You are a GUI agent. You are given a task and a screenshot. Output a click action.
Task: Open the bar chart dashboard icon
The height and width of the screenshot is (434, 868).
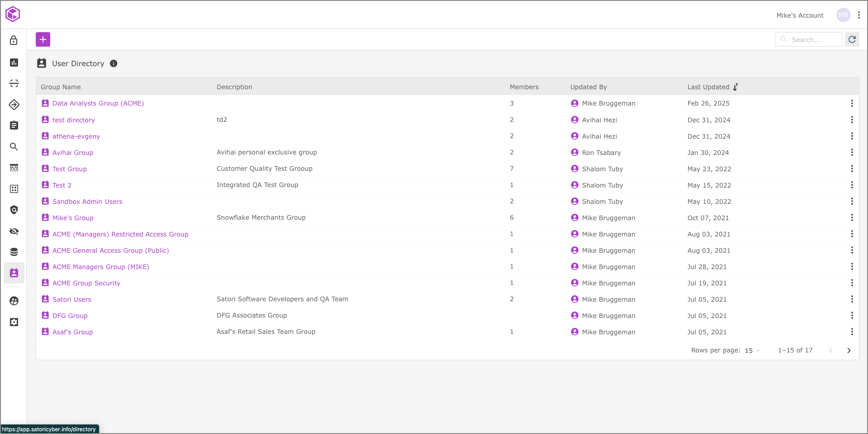pyautogui.click(x=14, y=63)
